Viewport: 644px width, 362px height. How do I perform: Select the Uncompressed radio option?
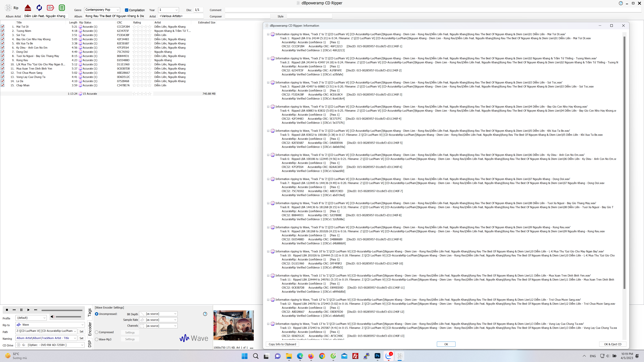(x=97, y=314)
